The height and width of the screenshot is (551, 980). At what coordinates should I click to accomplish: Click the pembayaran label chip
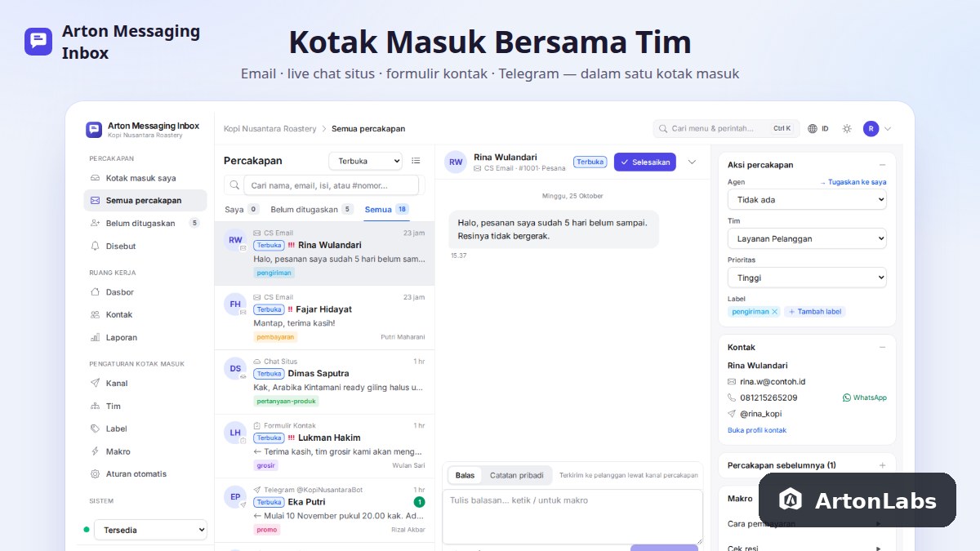point(275,337)
